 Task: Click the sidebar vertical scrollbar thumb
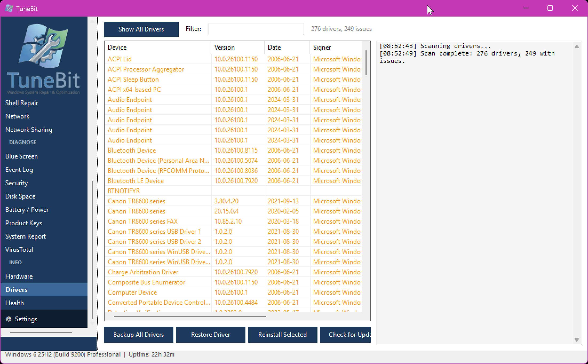coord(92,250)
